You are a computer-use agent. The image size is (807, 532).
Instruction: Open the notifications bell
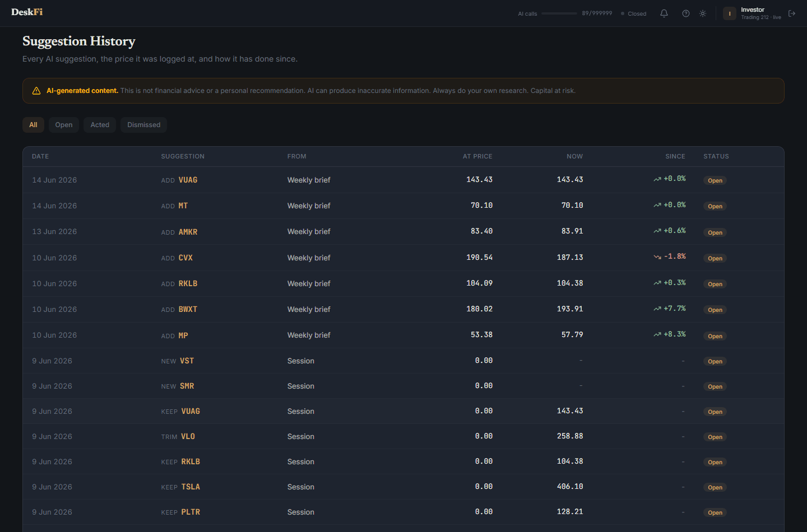[664, 13]
